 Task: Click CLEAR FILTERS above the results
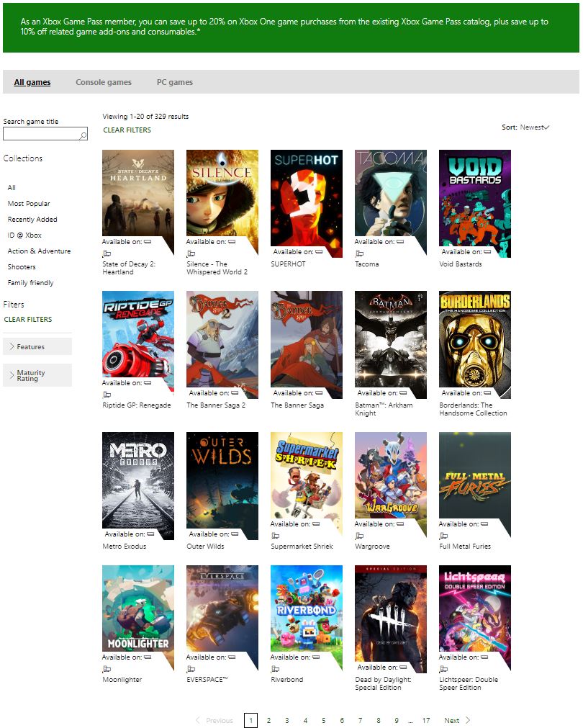[127, 130]
